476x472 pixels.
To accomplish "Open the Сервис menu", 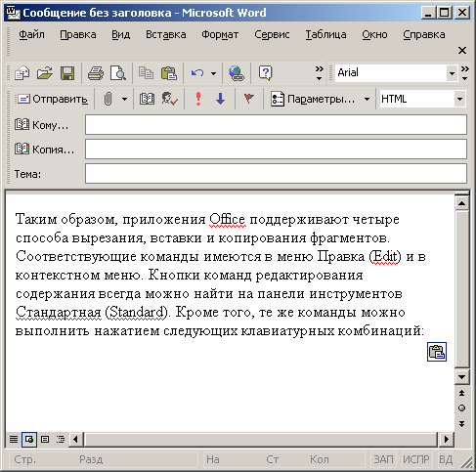I will pos(272,34).
